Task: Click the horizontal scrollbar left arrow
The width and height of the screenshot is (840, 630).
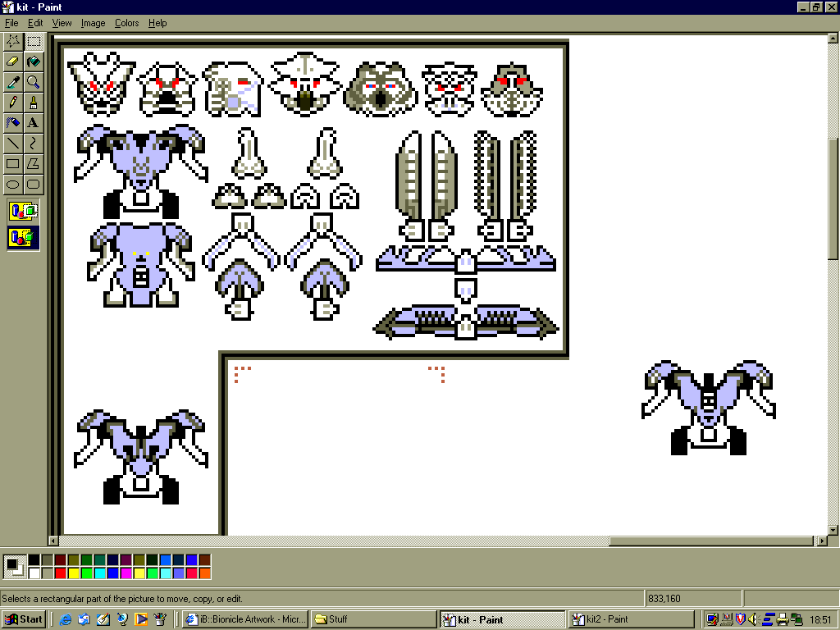Action: pos(53,541)
